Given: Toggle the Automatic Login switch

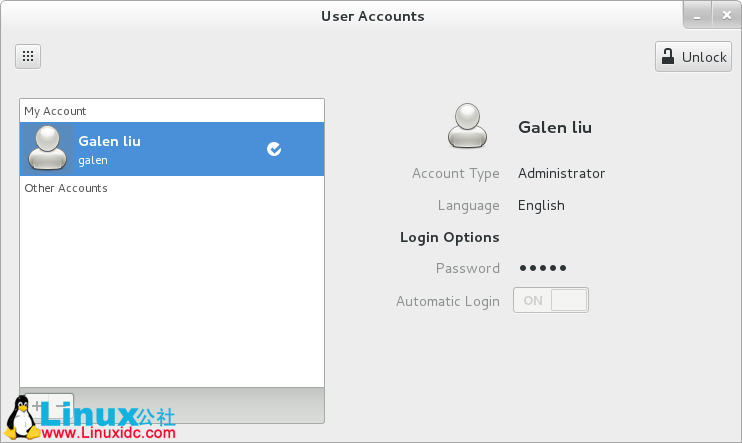Looking at the screenshot, I should point(551,300).
